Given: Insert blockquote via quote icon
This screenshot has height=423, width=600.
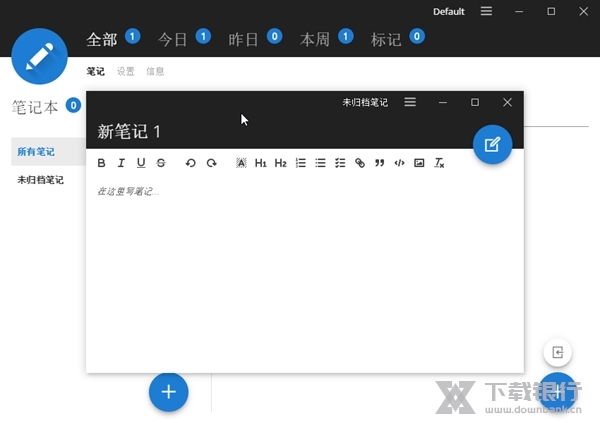Looking at the screenshot, I should click(380, 163).
